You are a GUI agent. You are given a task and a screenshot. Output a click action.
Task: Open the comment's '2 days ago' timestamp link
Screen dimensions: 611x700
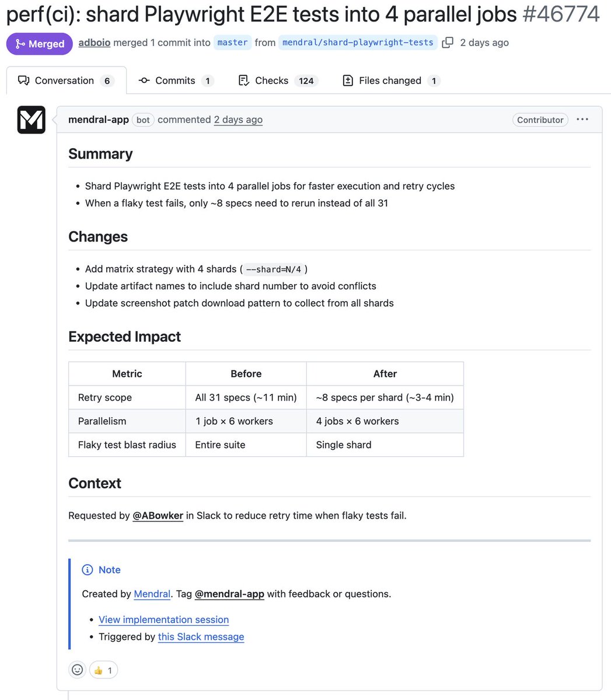click(x=238, y=120)
